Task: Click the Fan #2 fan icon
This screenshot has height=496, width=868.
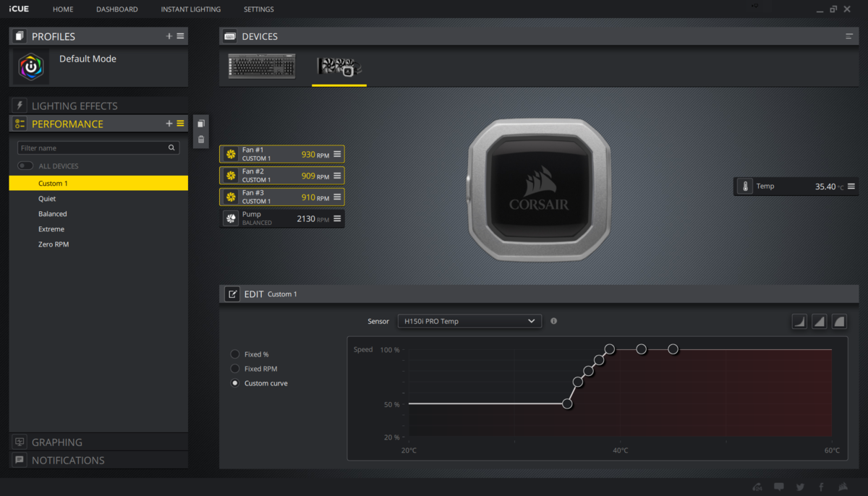Action: click(231, 176)
